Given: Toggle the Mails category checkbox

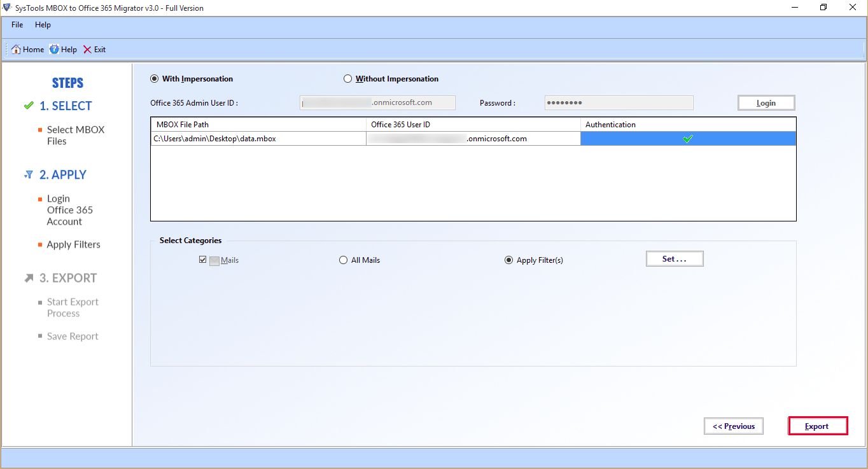Looking at the screenshot, I should [203, 260].
